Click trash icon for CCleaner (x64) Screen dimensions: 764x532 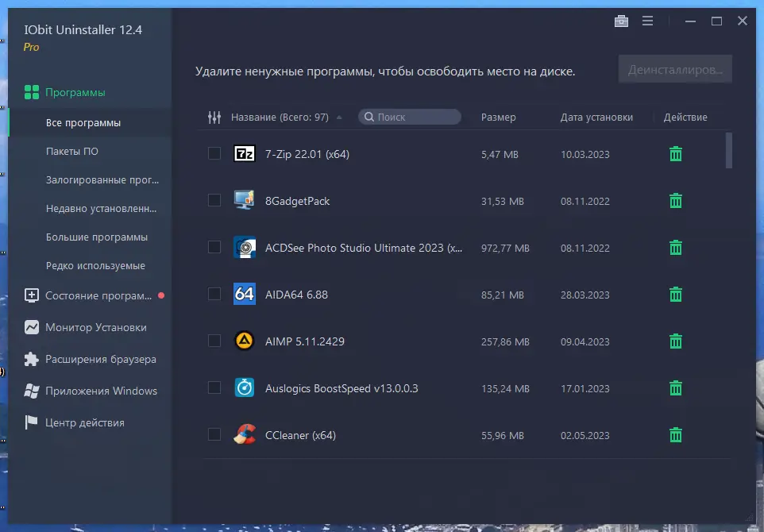[x=675, y=435]
